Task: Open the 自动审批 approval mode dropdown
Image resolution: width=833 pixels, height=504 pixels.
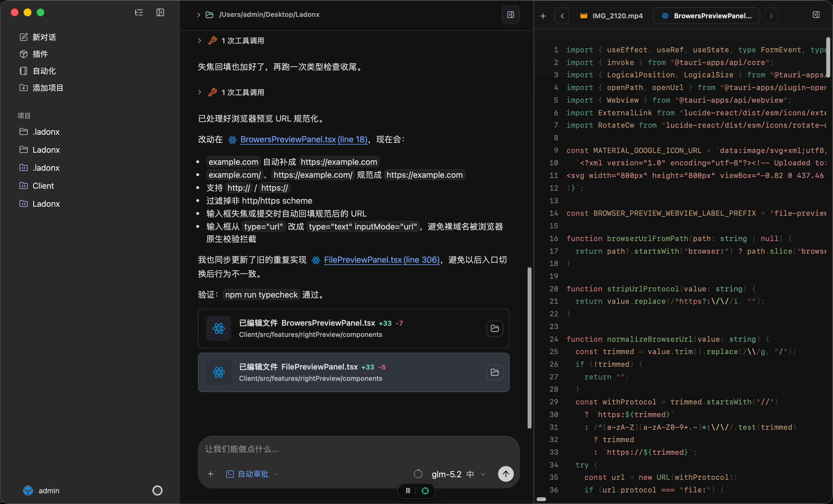Action: 253,474
